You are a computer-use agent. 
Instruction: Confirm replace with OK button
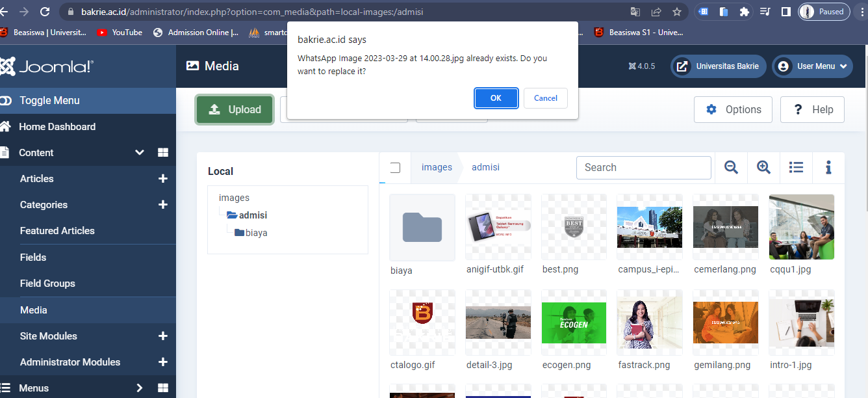point(496,98)
